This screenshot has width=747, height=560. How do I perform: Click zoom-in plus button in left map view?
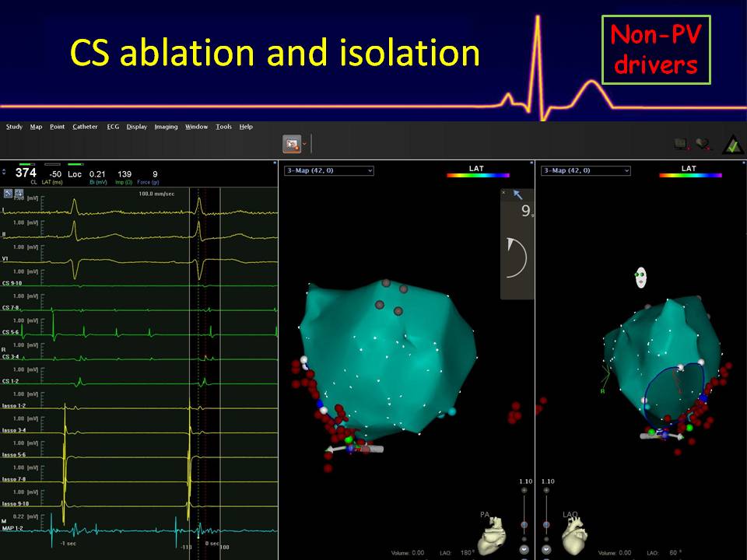(524, 490)
